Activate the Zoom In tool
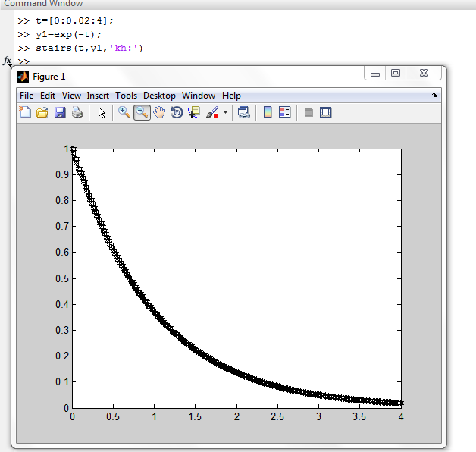The image size is (476, 452). 124,112
